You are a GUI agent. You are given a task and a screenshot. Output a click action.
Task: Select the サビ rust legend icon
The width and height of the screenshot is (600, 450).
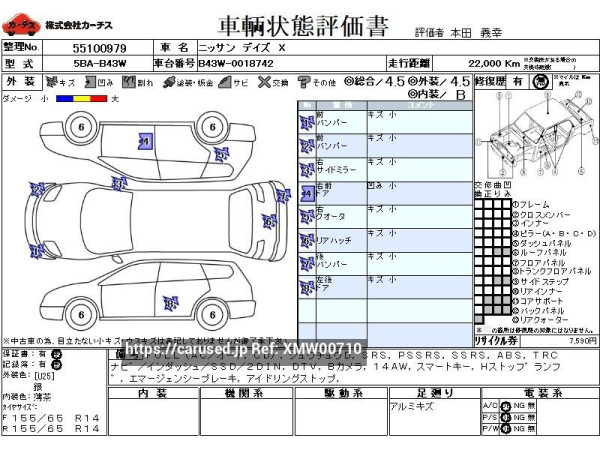coord(225,82)
